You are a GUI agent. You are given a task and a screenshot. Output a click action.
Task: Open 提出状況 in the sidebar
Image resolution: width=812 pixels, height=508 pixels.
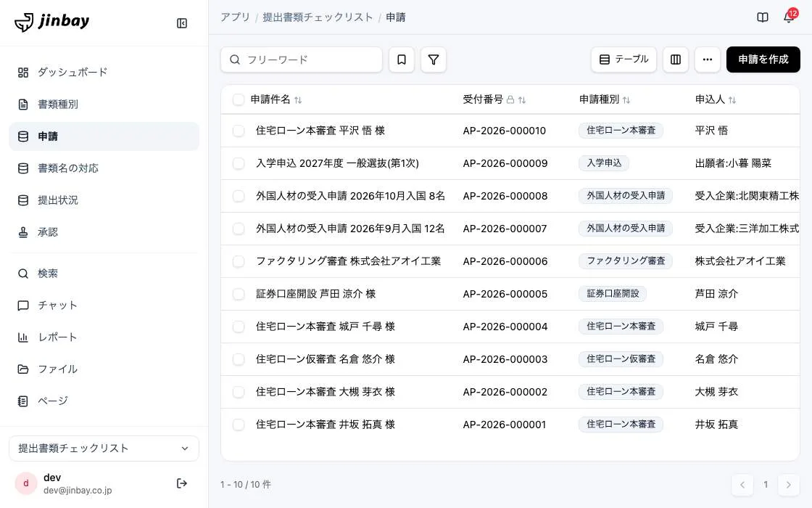[104, 200]
